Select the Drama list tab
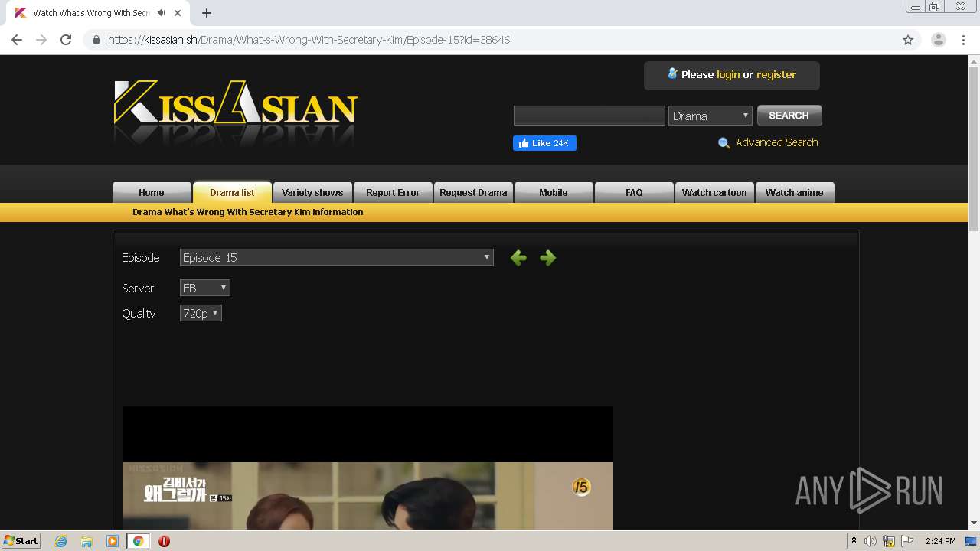Image resolution: width=980 pixels, height=551 pixels. tap(232, 192)
